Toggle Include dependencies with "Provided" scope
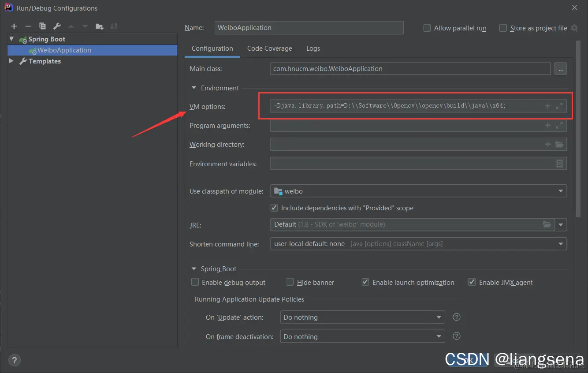The width and height of the screenshot is (588, 373). pos(274,208)
